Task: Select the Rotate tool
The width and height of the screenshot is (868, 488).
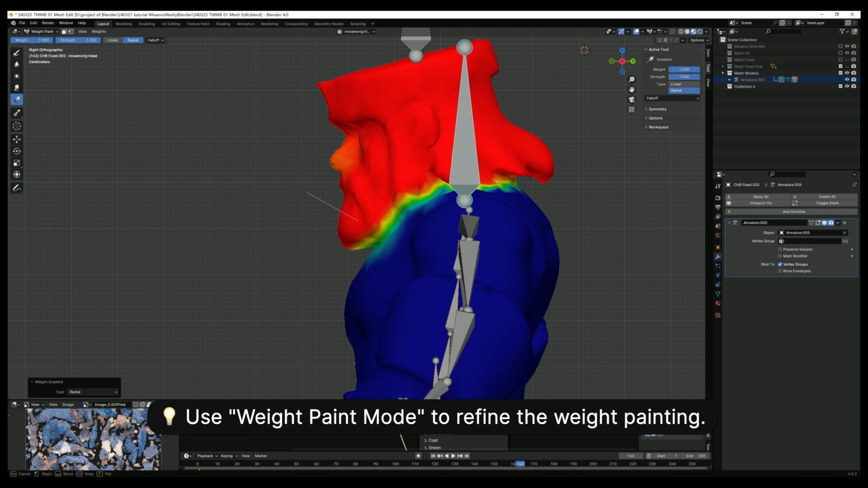Action: click(x=17, y=151)
